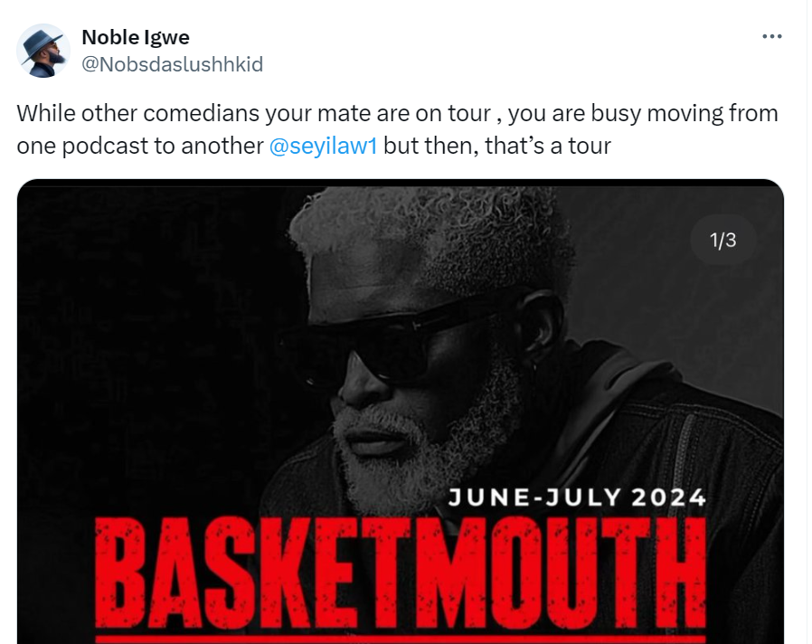This screenshot has height=644, width=812.
Task: Click the 1/3 image counter badge
Action: click(x=722, y=240)
